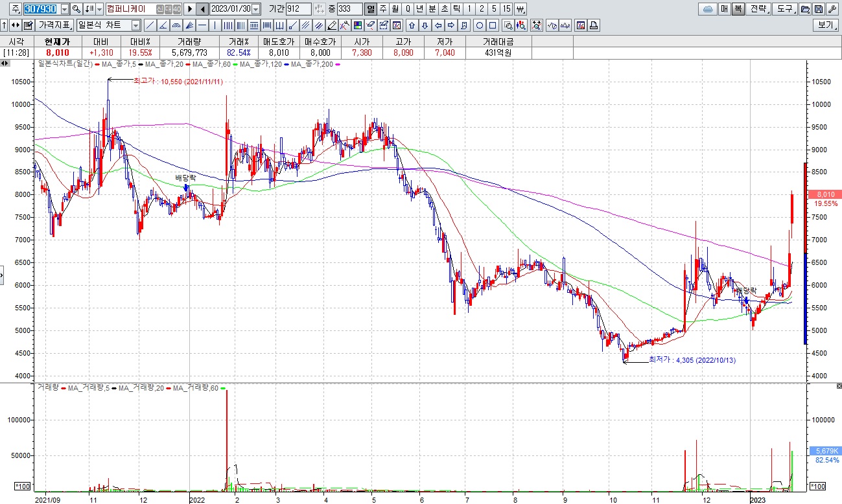
Task: Click the cloud icon in top right
Action: pos(708,9)
